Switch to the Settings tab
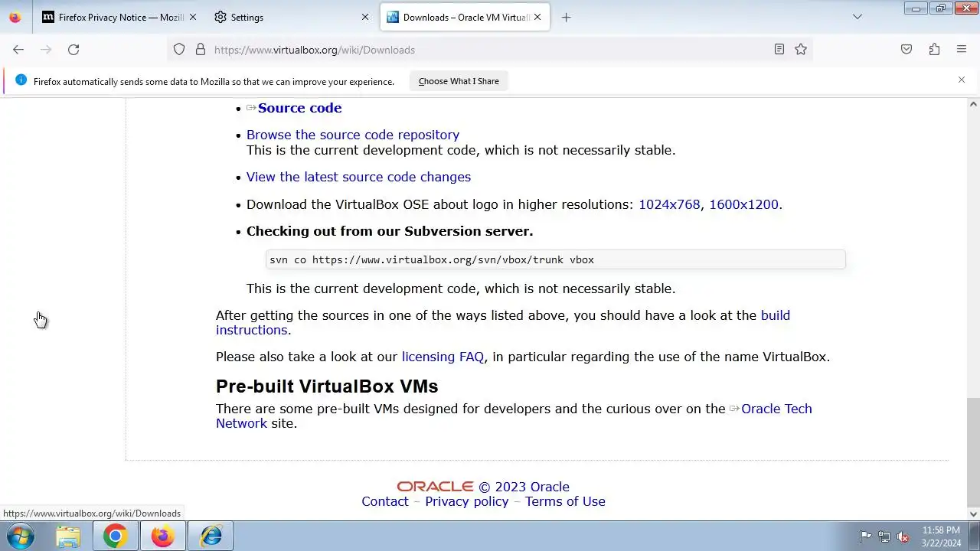The image size is (980, 551). click(x=292, y=17)
